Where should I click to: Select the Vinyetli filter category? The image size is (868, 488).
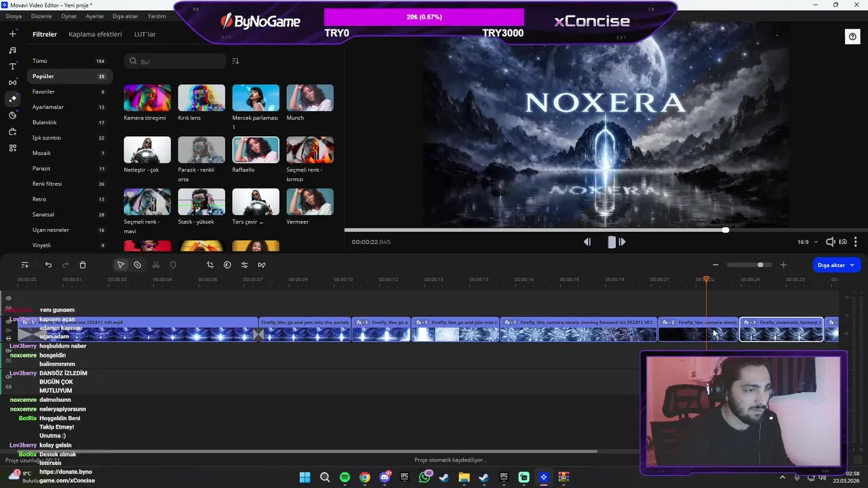[x=70, y=245]
